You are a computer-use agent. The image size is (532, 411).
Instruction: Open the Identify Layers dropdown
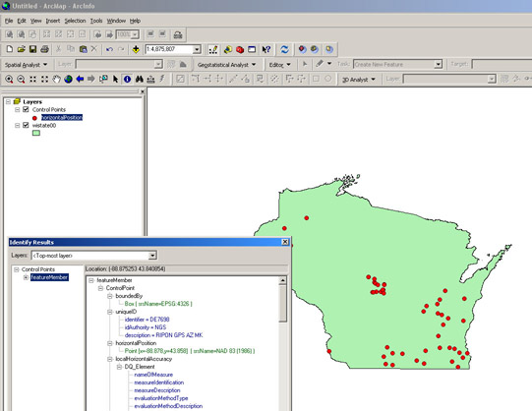coord(152,256)
